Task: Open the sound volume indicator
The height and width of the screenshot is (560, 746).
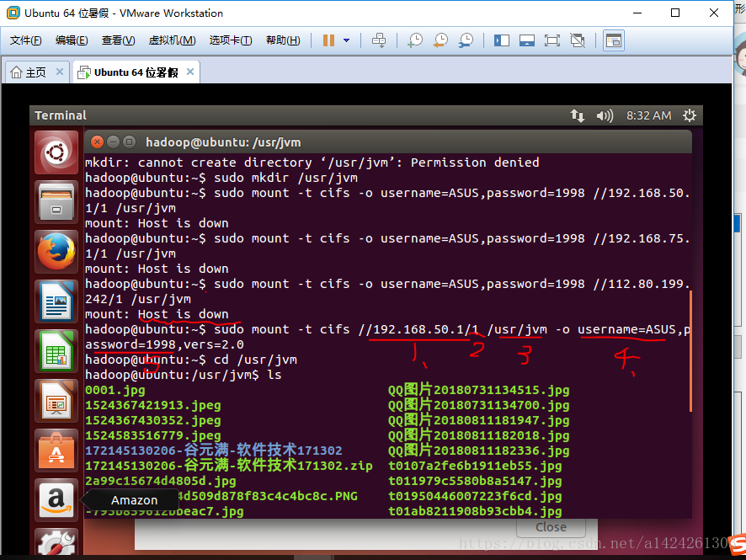Action: click(605, 115)
